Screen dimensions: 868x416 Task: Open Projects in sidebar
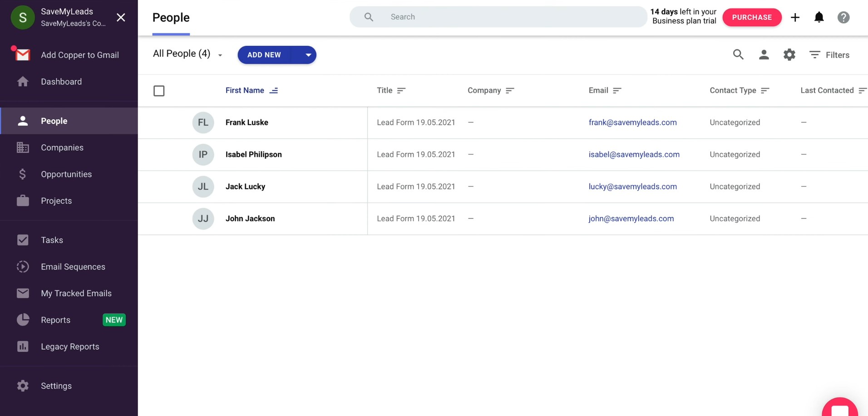[x=56, y=201]
